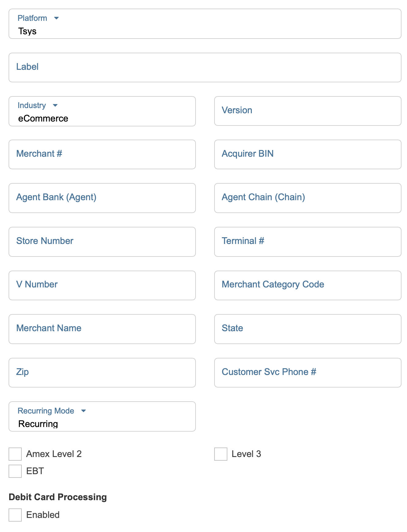Enable the Amex Level 2 checkbox
The width and height of the screenshot is (407, 532).
pyautogui.click(x=15, y=454)
